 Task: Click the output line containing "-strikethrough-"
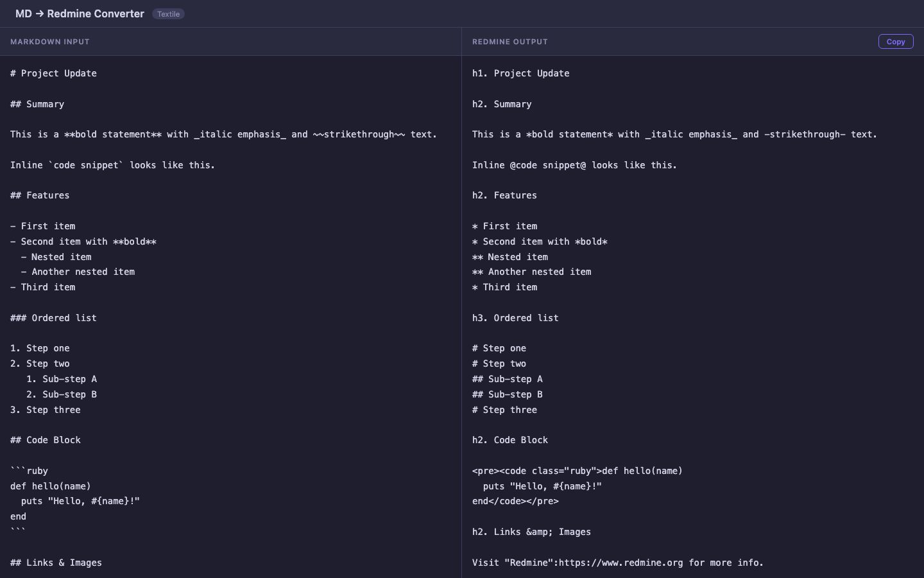[674, 134]
